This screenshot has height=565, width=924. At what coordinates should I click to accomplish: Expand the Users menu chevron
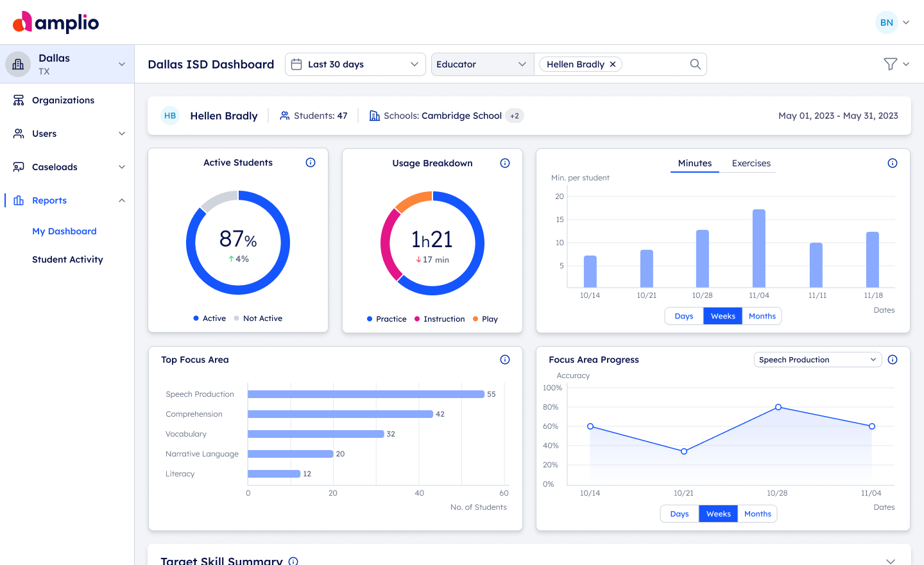pos(122,134)
